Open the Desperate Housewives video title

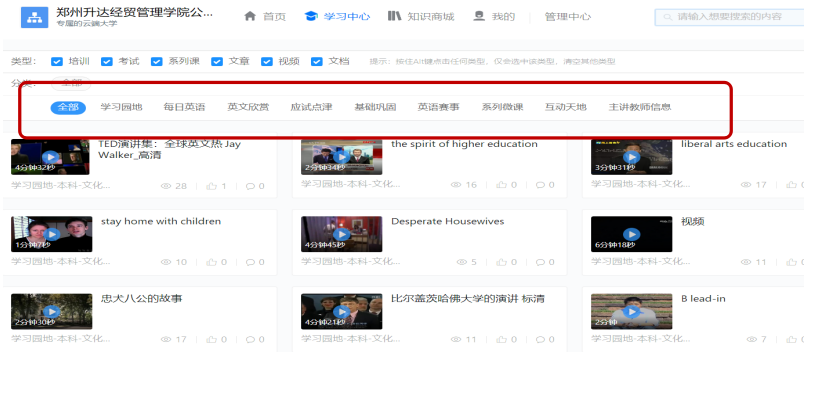coord(447,221)
